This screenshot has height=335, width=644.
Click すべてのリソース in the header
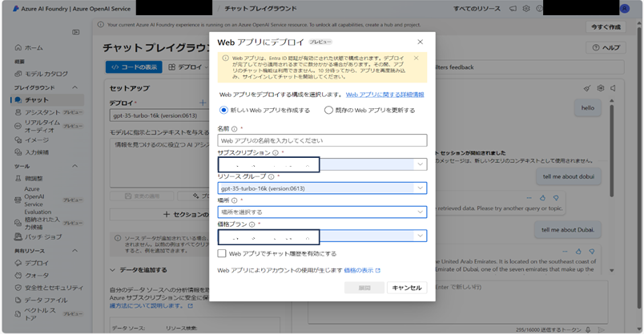pos(477,9)
